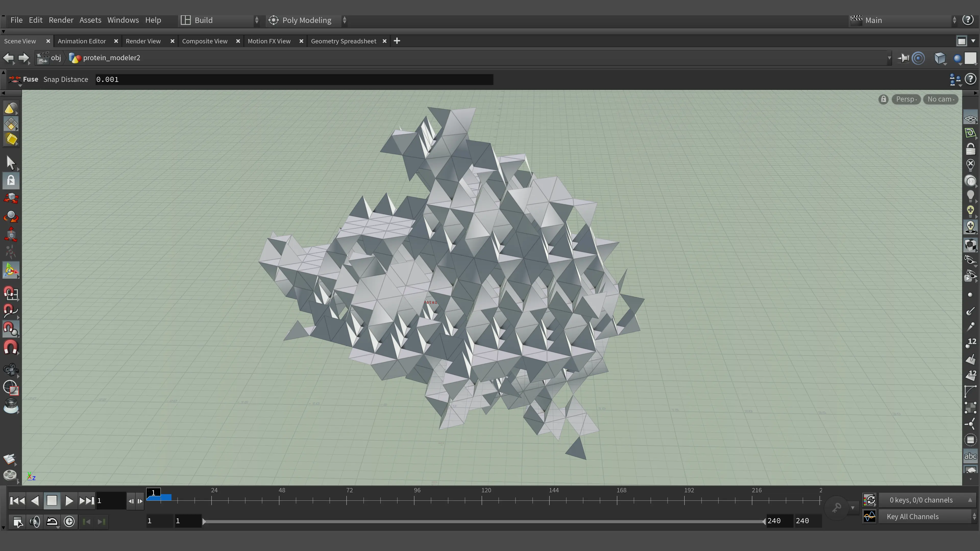980x551 pixels.
Task: Toggle real-time playback clock button
Action: pos(69,521)
